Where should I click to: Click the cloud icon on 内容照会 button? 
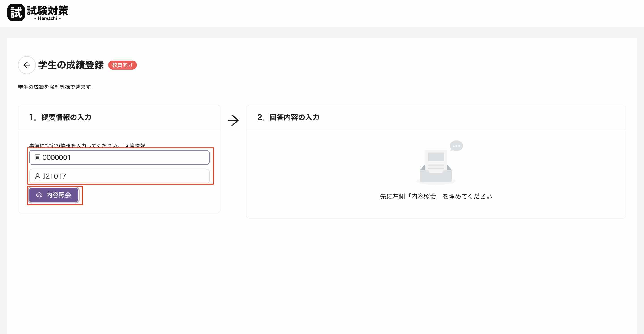(x=39, y=195)
